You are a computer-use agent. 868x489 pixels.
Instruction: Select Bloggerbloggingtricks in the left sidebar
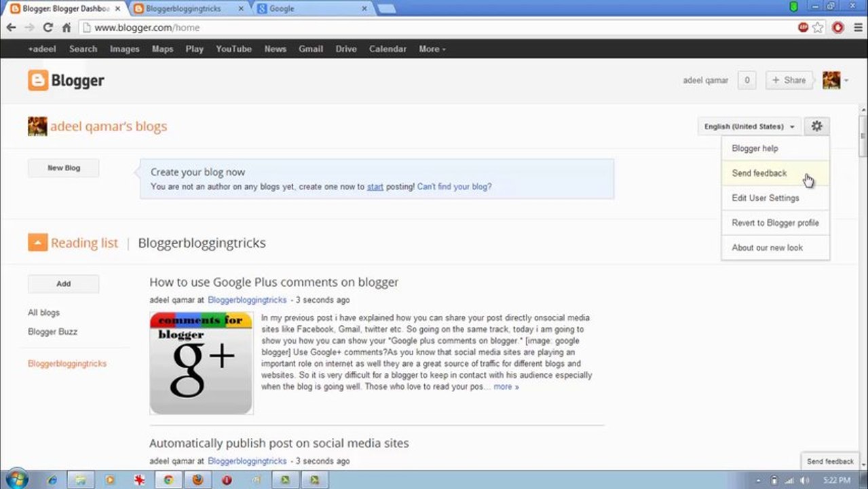[67, 363]
